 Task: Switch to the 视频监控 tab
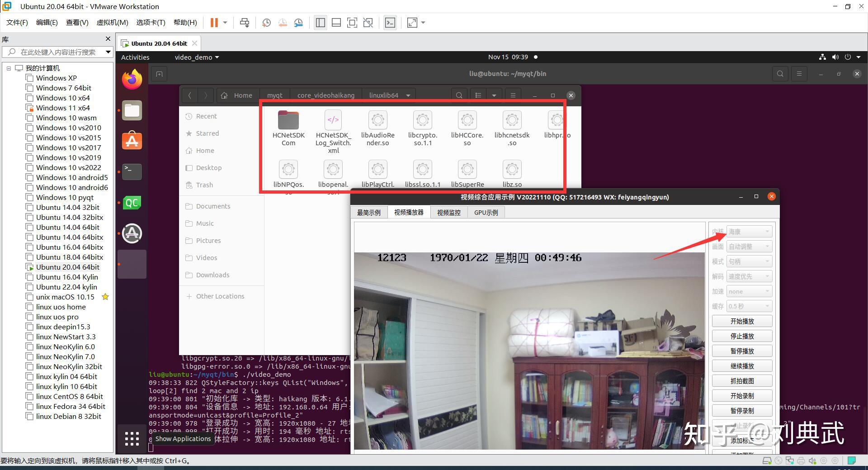click(449, 213)
